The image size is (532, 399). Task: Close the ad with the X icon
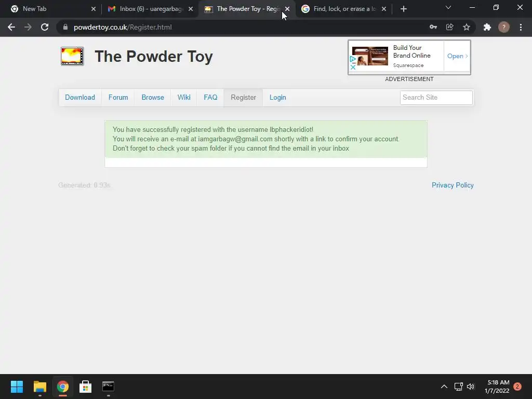tap(353, 67)
